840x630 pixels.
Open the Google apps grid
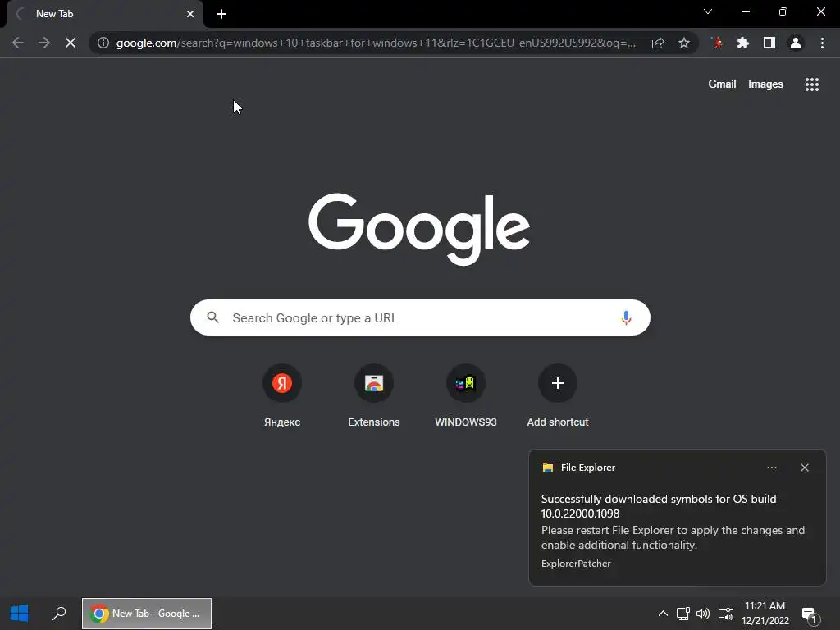pos(812,84)
